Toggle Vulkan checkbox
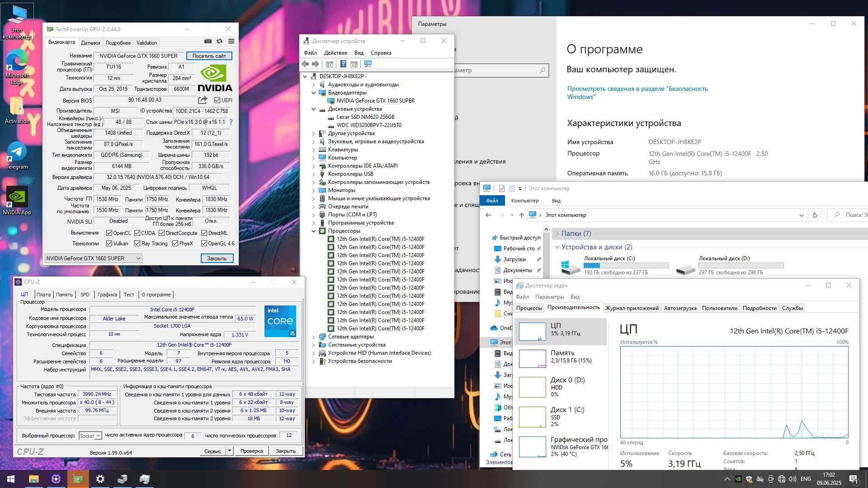This screenshot has height=488, width=868. click(x=109, y=244)
